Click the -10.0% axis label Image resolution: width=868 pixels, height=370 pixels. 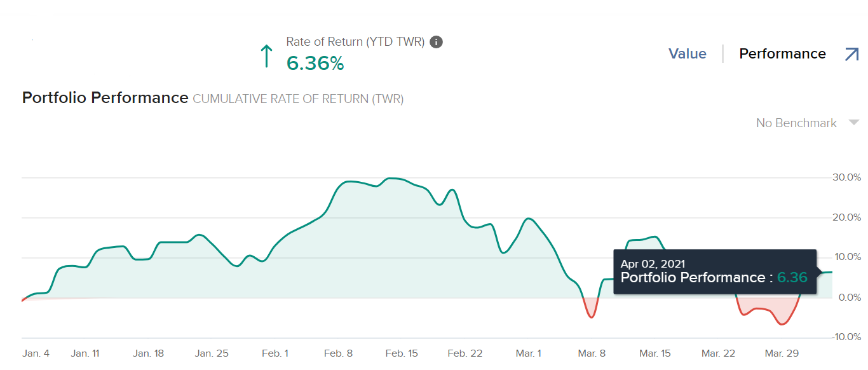[846, 337]
